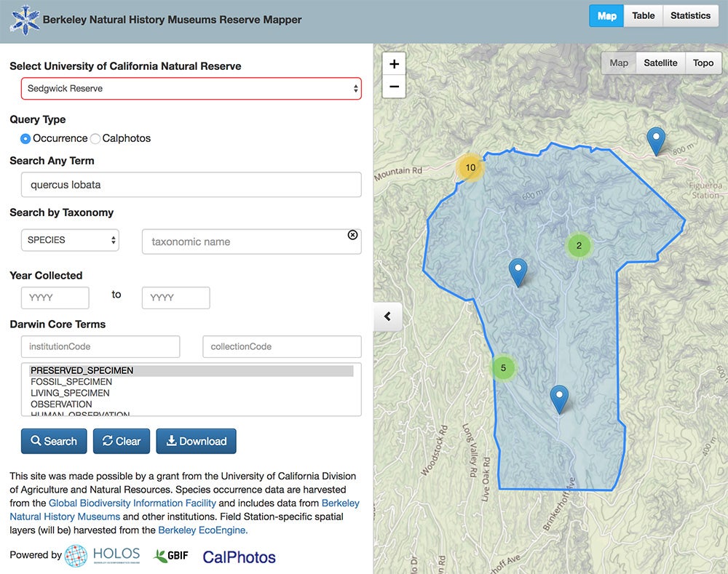This screenshot has width=728, height=574.
Task: Run the Search query
Action: 53,441
